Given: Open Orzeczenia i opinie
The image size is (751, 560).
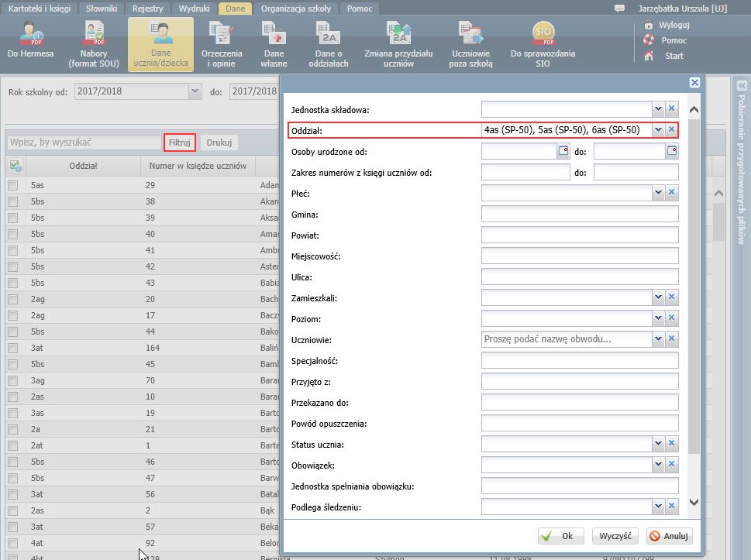Looking at the screenshot, I should [x=222, y=44].
